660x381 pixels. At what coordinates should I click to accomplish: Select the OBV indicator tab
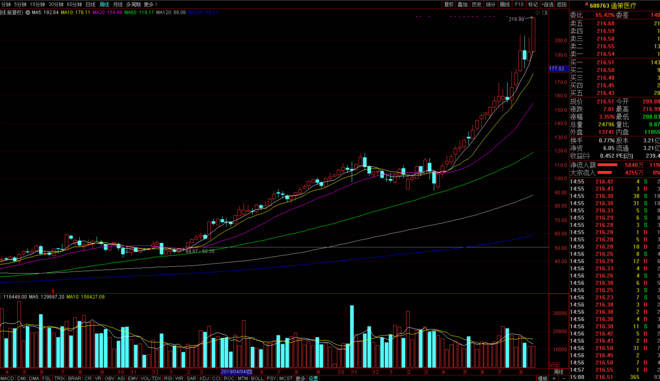point(109,378)
